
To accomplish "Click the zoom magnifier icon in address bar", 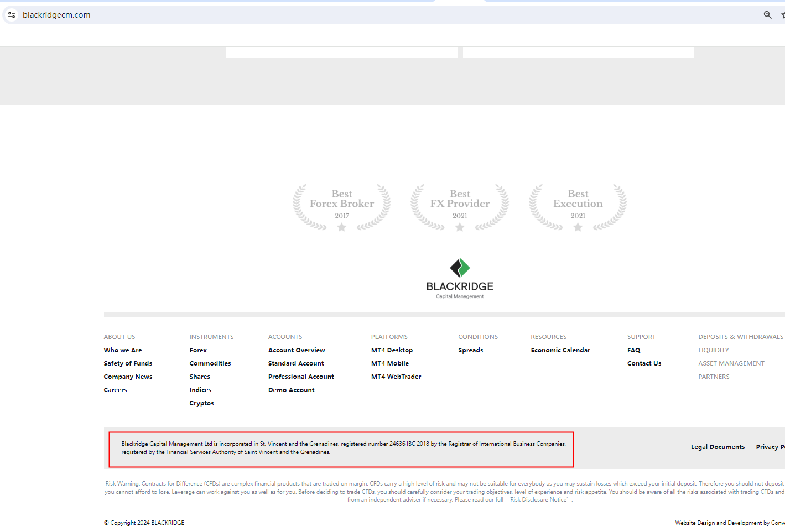I will pos(767,15).
